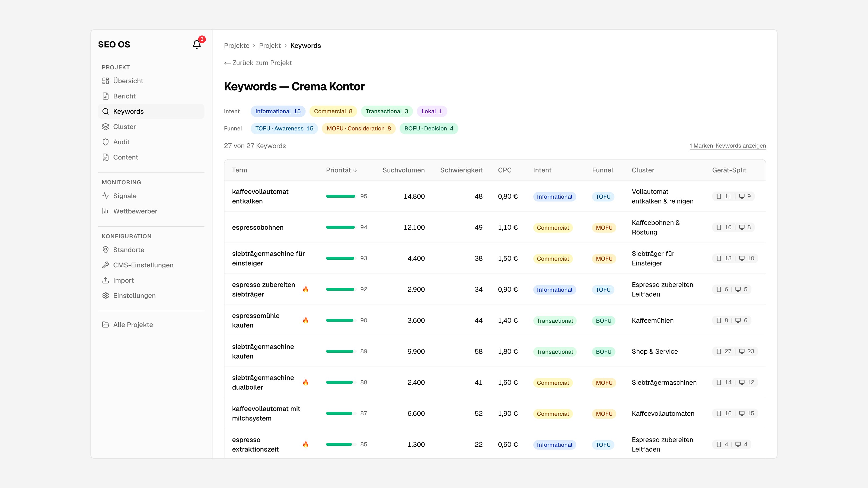Open the Bericht sidebar item
The height and width of the screenshot is (488, 868).
(151, 96)
